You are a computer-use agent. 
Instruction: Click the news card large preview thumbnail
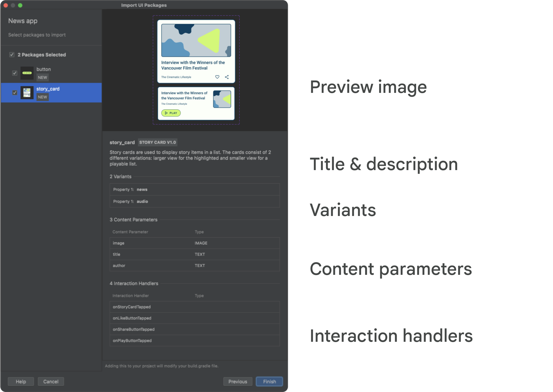196,51
